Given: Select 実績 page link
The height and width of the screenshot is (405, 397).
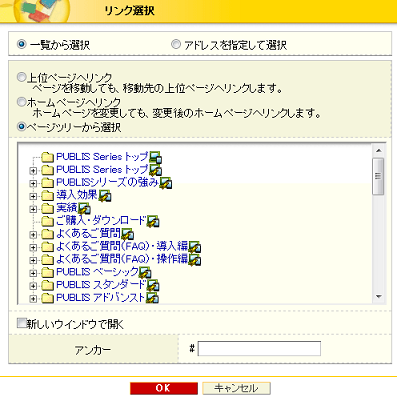Looking at the screenshot, I should pos(67,208).
